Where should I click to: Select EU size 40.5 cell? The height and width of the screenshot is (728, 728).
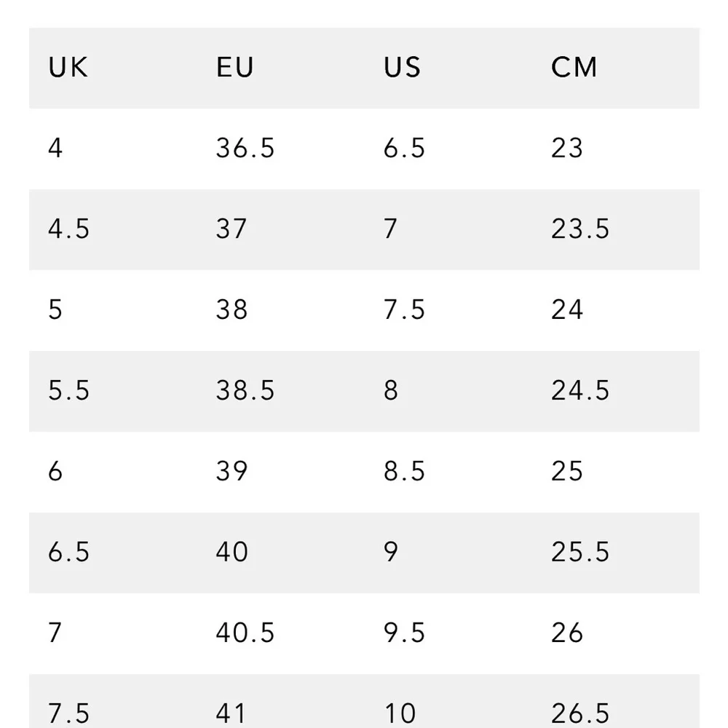[x=245, y=633]
